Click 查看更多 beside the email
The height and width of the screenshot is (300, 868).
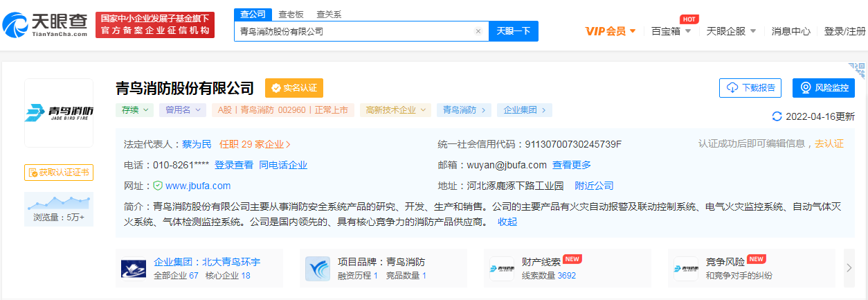[572, 165]
